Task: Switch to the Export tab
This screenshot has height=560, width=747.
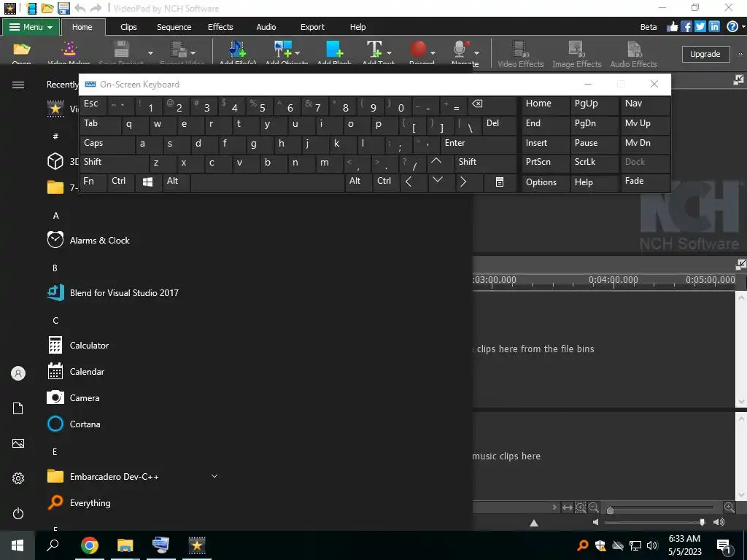Action: click(x=312, y=27)
